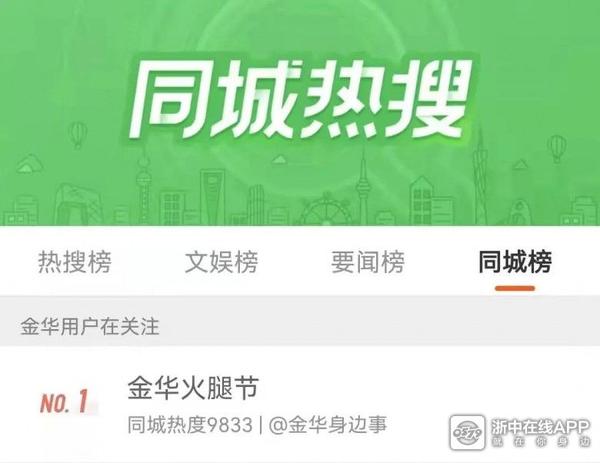Image resolution: width=600 pixels, height=463 pixels.
Task: Open the 金华火腿节 trending topic
Action: tap(193, 388)
